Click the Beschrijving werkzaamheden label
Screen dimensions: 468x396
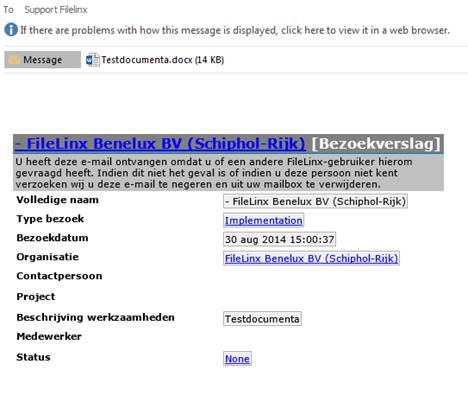(x=95, y=317)
